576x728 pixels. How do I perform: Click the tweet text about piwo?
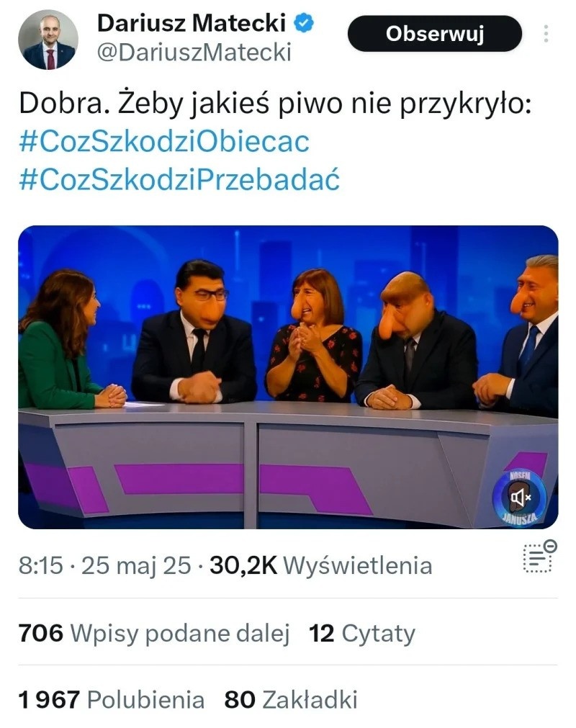[275, 103]
